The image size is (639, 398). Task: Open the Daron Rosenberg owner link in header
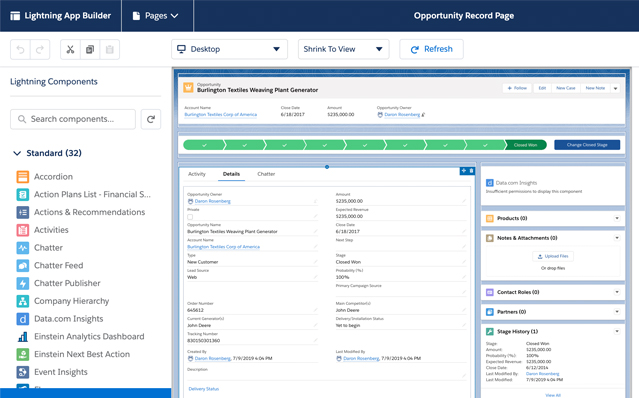402,115
